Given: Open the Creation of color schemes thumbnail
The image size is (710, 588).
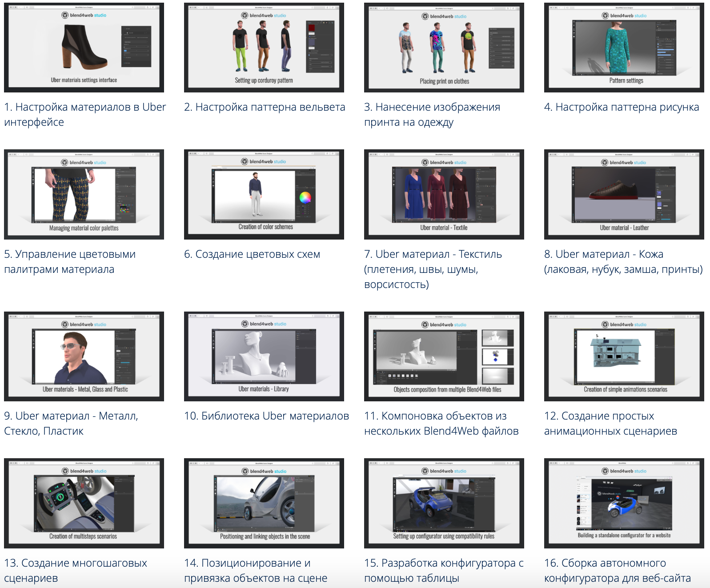Looking at the screenshot, I should [x=264, y=194].
